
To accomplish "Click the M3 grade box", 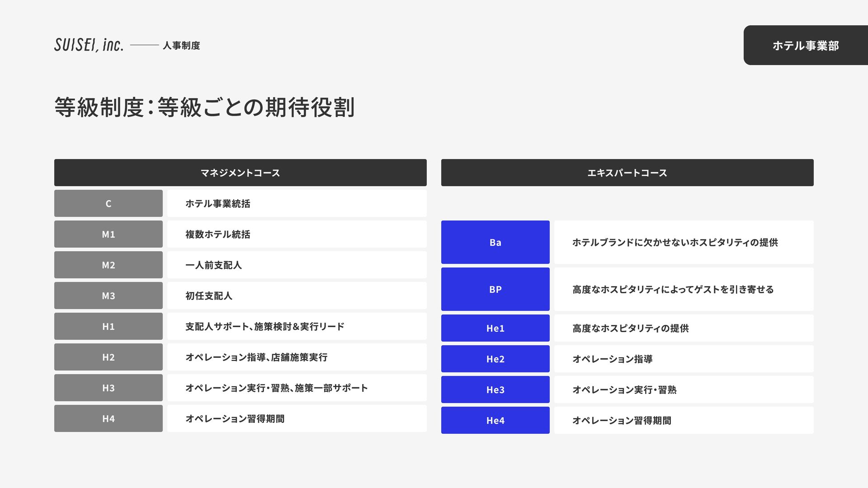I will click(108, 296).
